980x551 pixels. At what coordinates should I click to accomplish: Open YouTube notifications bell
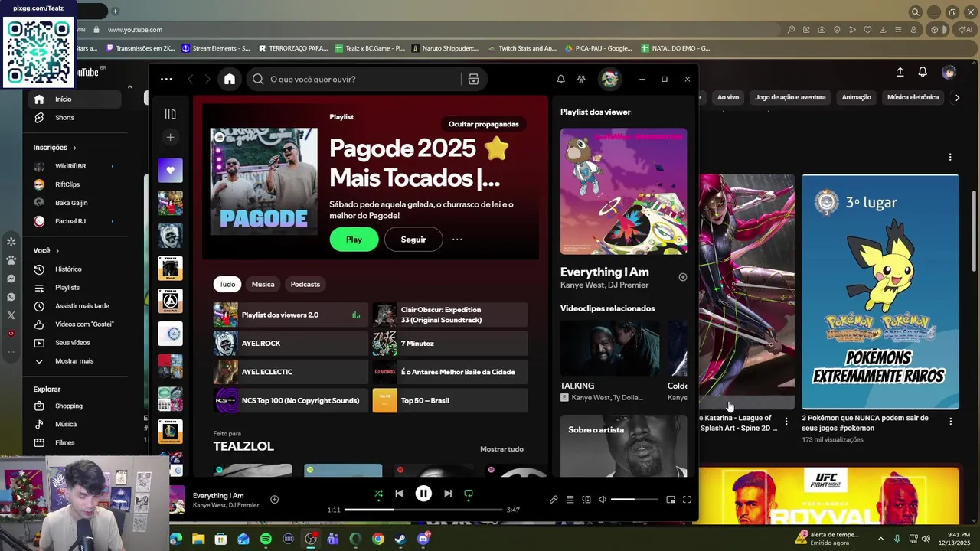(x=923, y=72)
